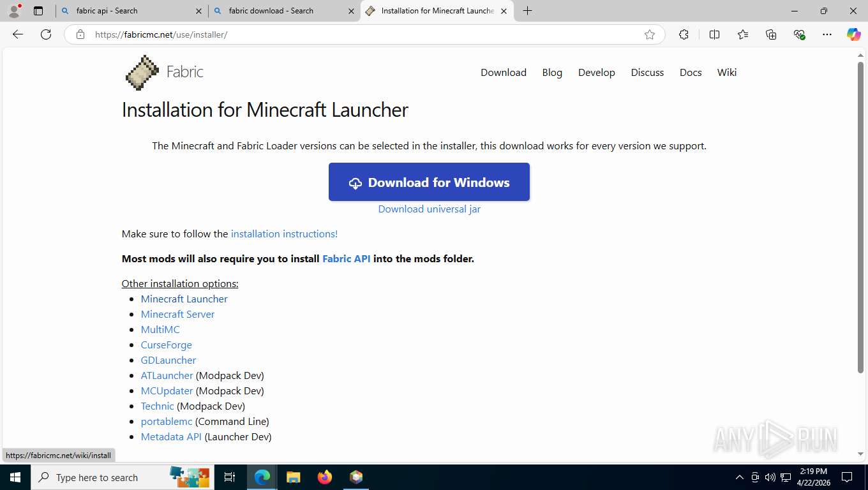Open the ATLauncher link
Image resolution: width=868 pixels, height=490 pixels.
(167, 375)
